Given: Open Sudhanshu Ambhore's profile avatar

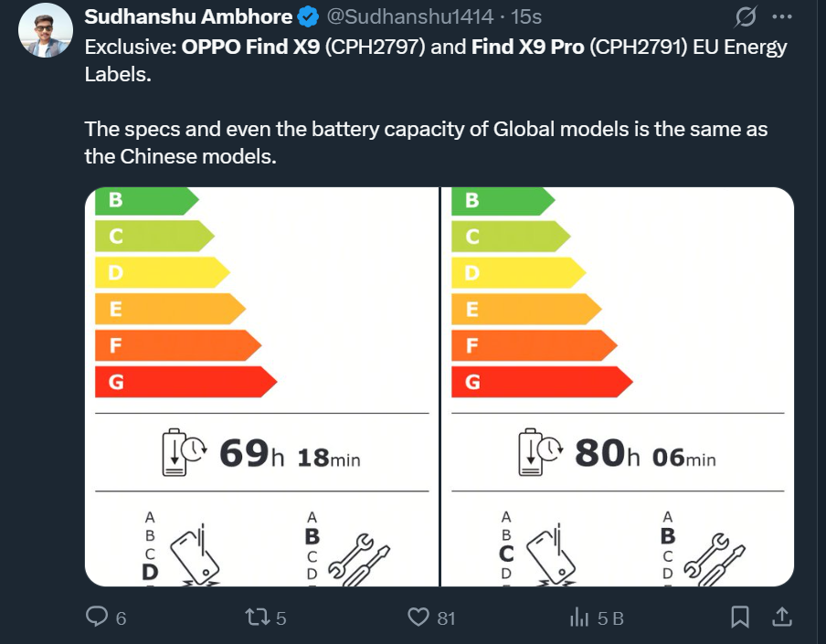Looking at the screenshot, I should [47, 30].
